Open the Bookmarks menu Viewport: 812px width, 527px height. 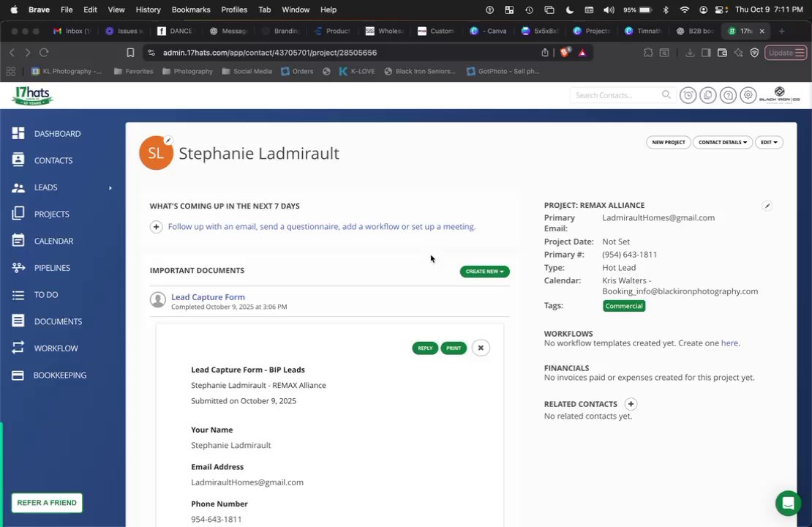click(x=191, y=10)
